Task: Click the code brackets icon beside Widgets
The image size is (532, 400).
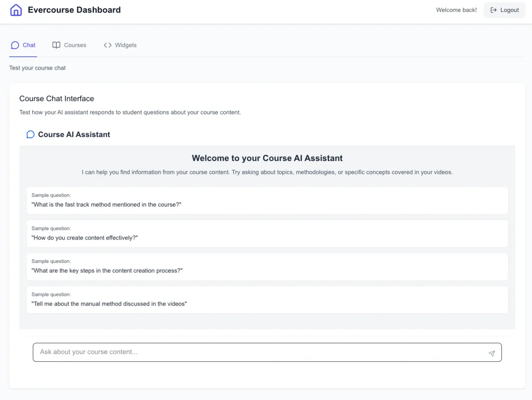Action: (x=108, y=45)
